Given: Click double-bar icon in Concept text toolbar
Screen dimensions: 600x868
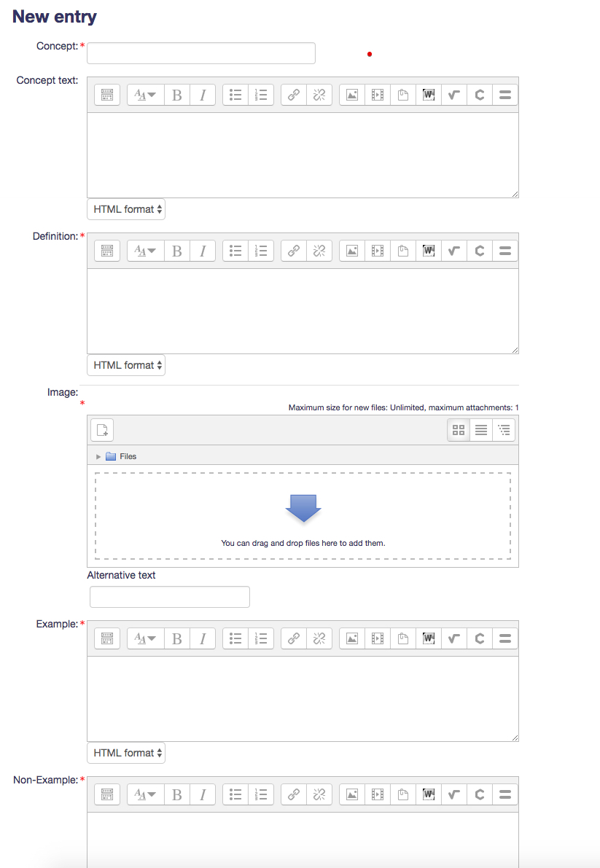Looking at the screenshot, I should (504, 95).
